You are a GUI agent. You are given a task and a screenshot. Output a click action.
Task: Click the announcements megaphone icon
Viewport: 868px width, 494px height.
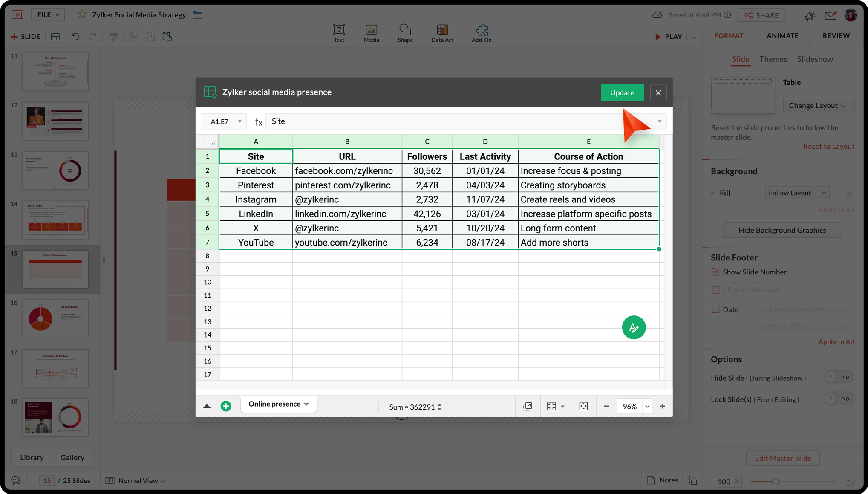pos(810,16)
